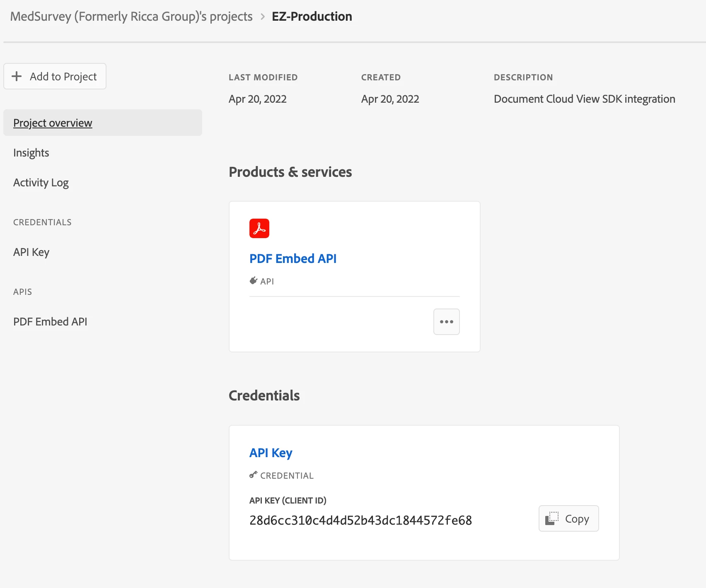Click the EZ-Production breadcrumb title
Viewport: 706px width, 588px height.
[312, 17]
